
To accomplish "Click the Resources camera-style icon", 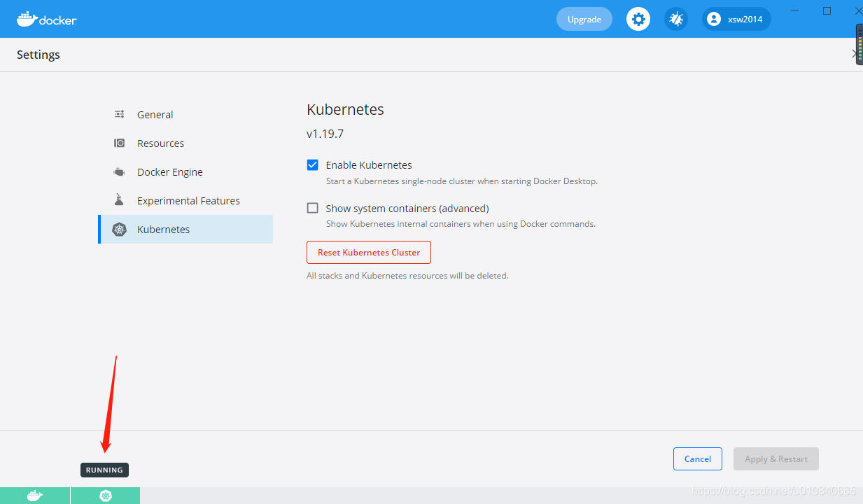I will (120, 143).
